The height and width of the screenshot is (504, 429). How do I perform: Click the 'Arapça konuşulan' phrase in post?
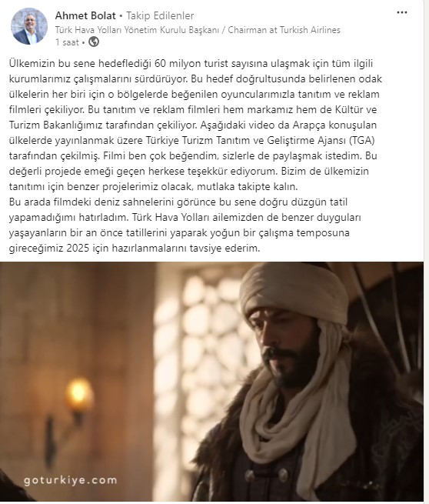(x=334, y=125)
